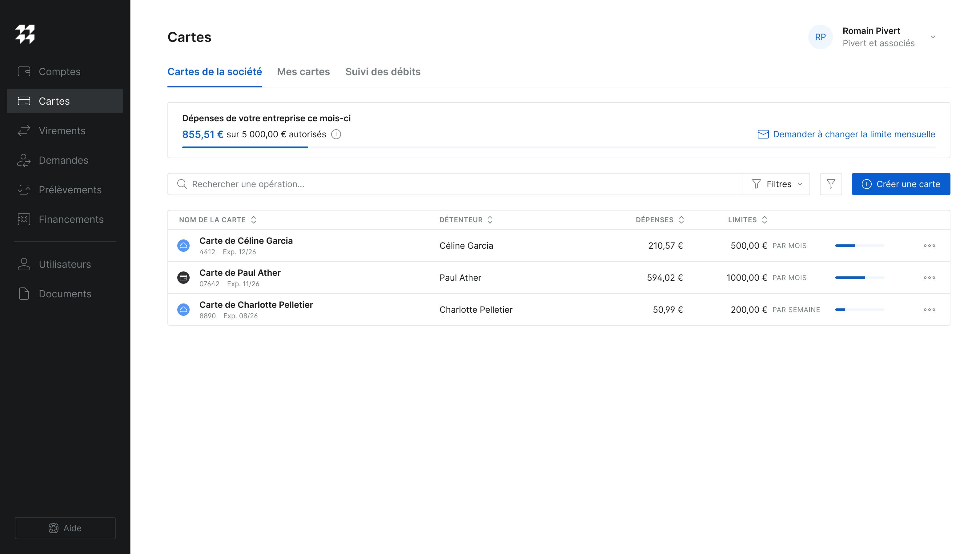Click the holder name Céline Garcia

[466, 246]
